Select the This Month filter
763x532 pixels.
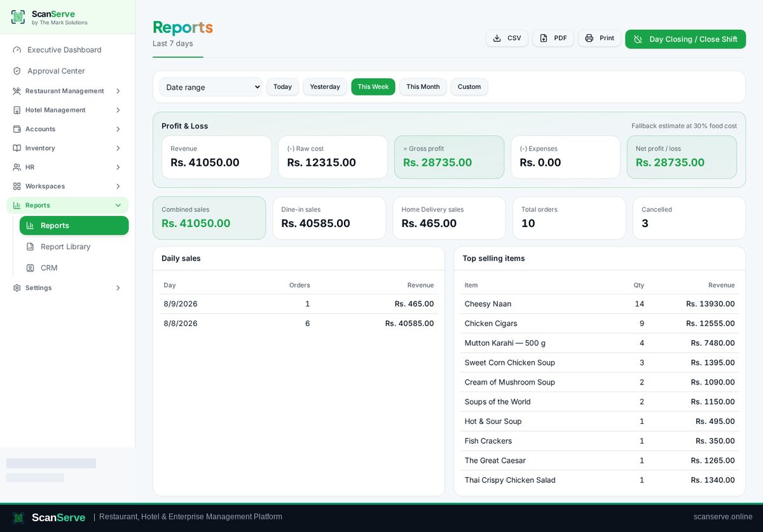(x=423, y=87)
